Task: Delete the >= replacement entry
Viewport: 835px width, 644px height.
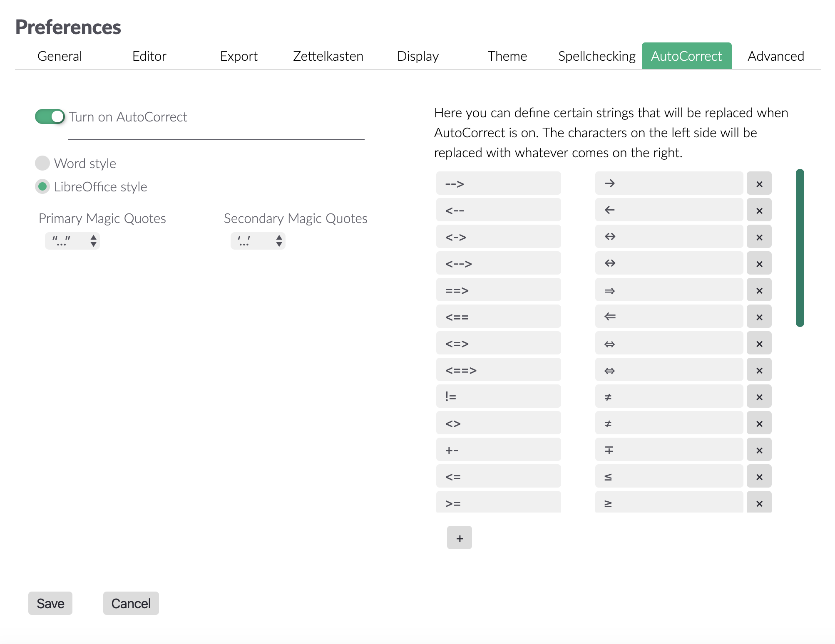Action: (759, 503)
